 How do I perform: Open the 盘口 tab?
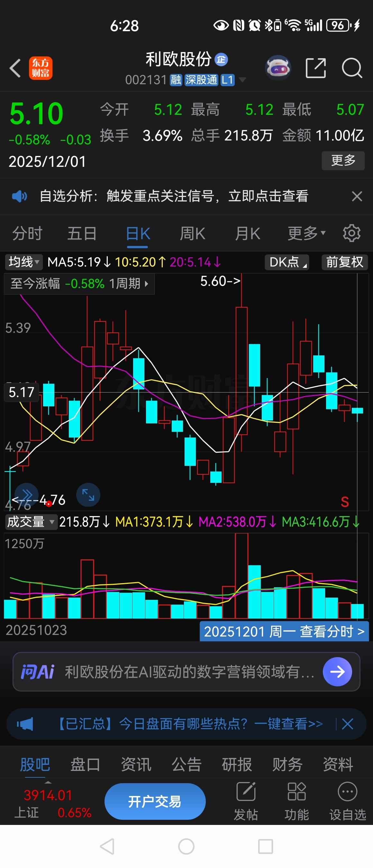coord(85,764)
